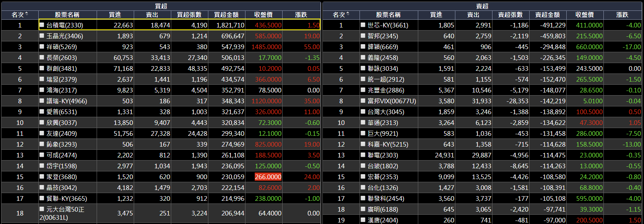Image resolution: width=644 pixels, height=224 pixels.
Task: Tick the checkbox beside 富邦VIX(00677U)
Action: point(363,101)
